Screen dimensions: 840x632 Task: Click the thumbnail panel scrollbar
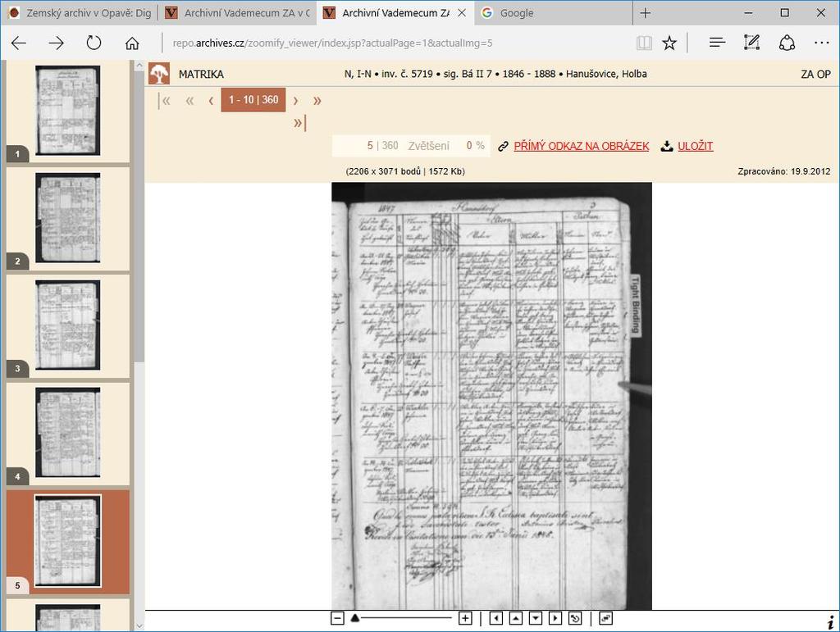pyautogui.click(x=139, y=216)
